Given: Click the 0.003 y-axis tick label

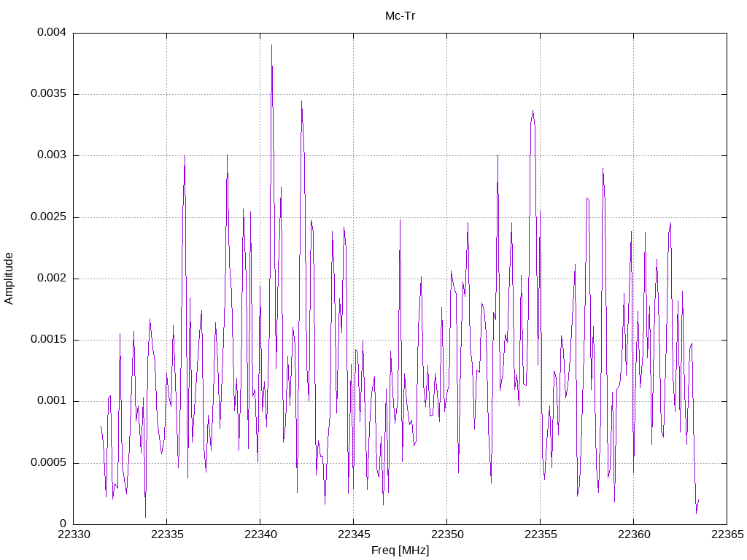Looking at the screenshot, I should (52, 155).
